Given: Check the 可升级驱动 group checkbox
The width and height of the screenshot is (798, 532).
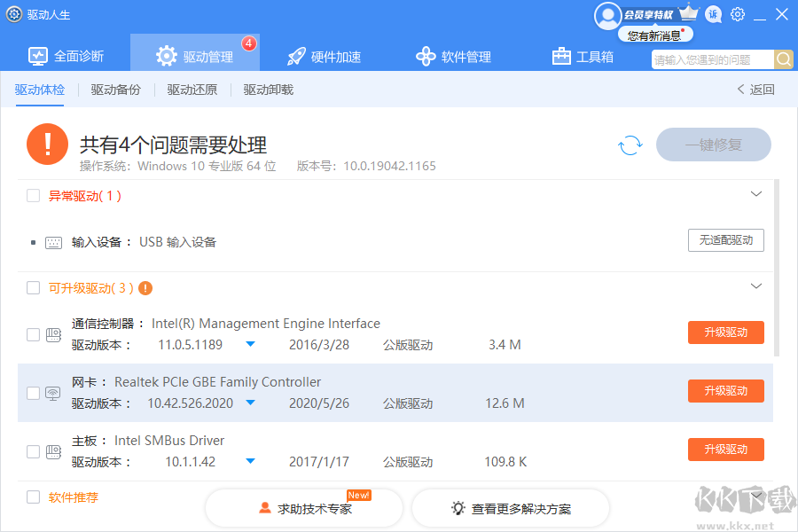Looking at the screenshot, I should (x=33, y=287).
